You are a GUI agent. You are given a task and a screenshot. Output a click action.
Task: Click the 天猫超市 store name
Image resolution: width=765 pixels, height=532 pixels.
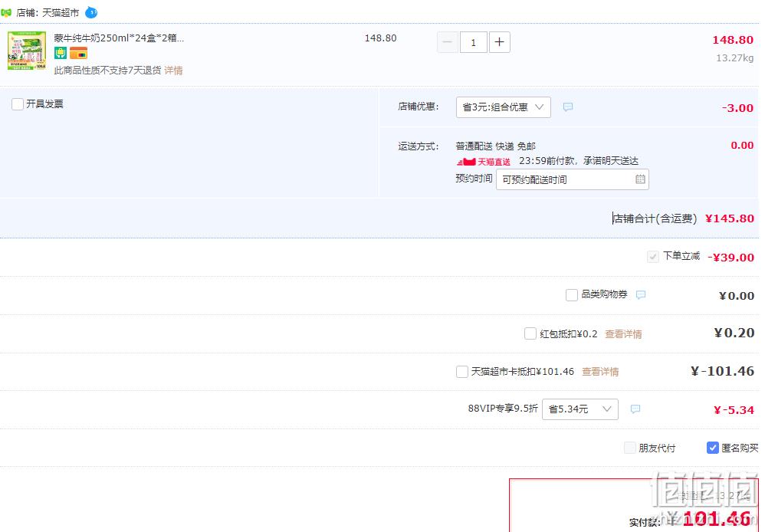pyautogui.click(x=61, y=13)
